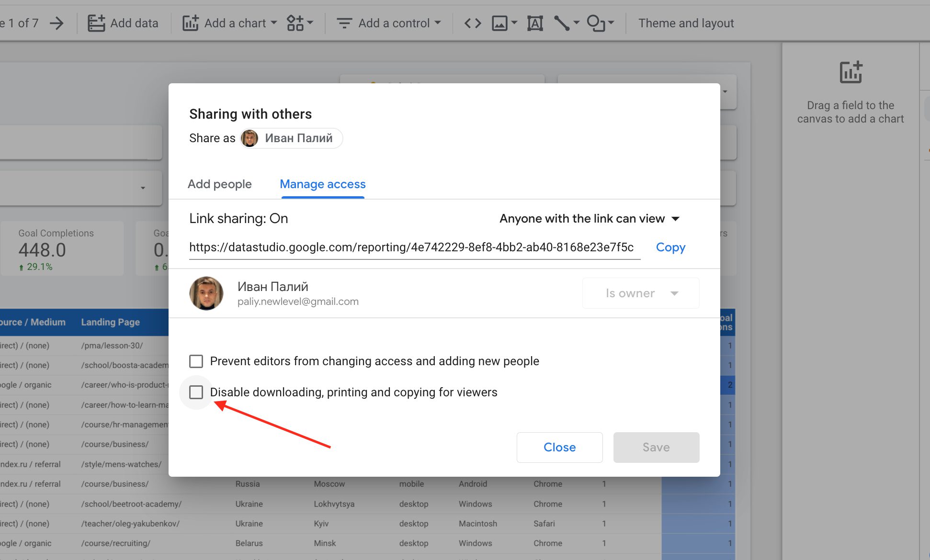Insert an image using the image icon
This screenshot has width=930, height=560.
pyautogui.click(x=499, y=22)
